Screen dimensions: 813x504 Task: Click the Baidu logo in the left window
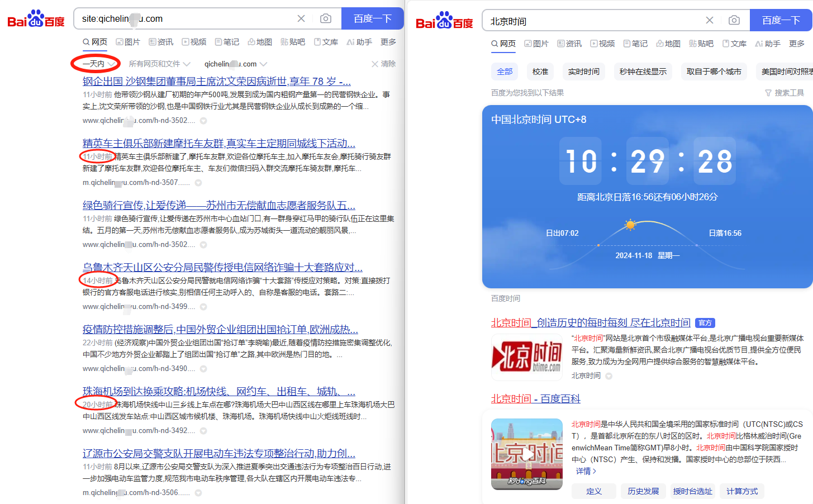tap(36, 18)
